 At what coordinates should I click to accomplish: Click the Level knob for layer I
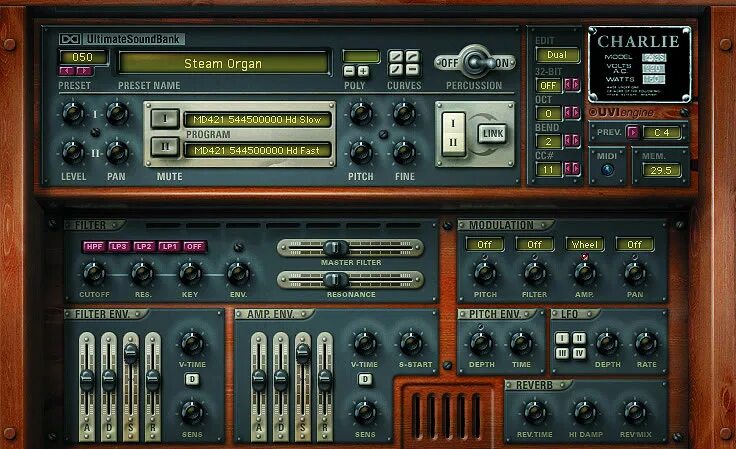click(73, 114)
